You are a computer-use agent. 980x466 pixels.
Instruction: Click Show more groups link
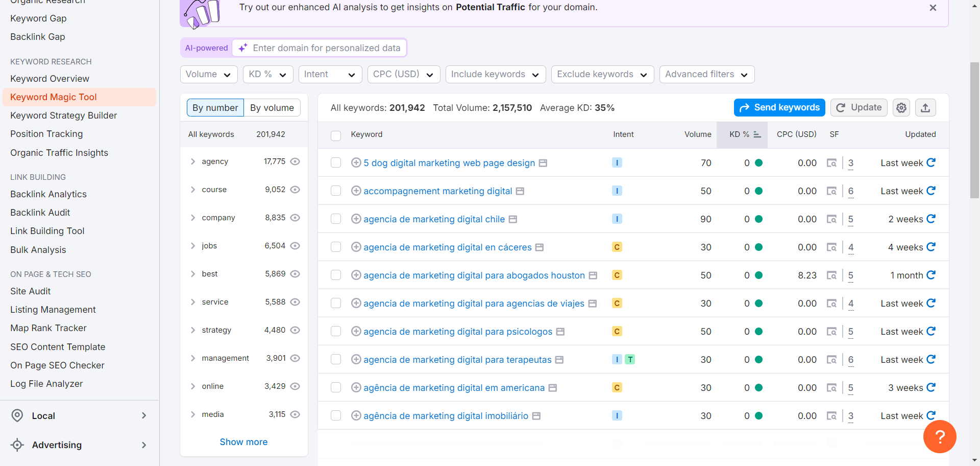[243, 442]
